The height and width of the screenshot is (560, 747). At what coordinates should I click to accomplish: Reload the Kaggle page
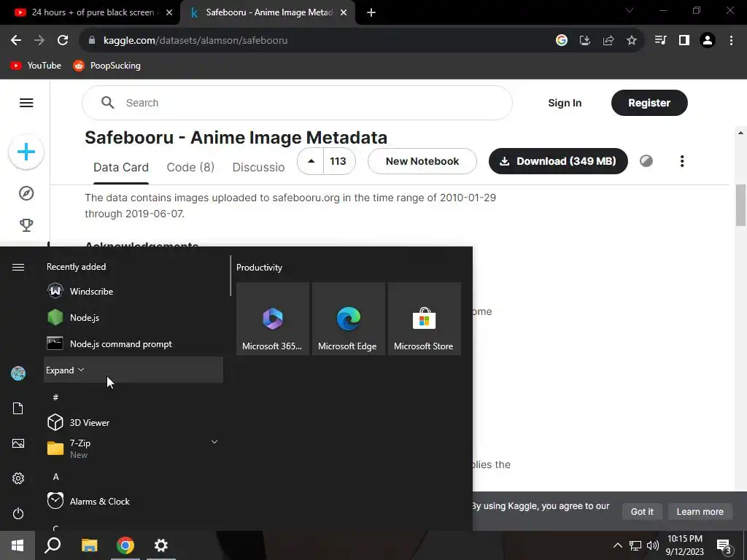point(63,41)
